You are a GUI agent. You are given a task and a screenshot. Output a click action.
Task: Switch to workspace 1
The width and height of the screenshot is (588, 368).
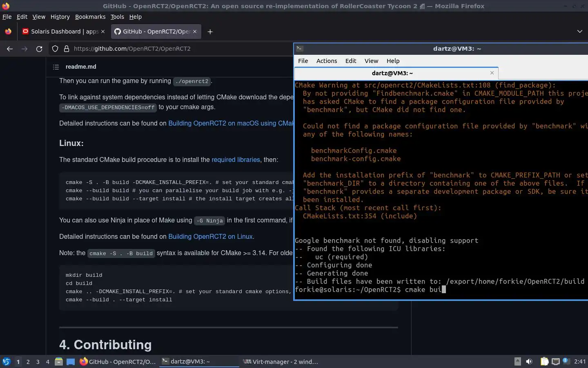click(x=18, y=362)
